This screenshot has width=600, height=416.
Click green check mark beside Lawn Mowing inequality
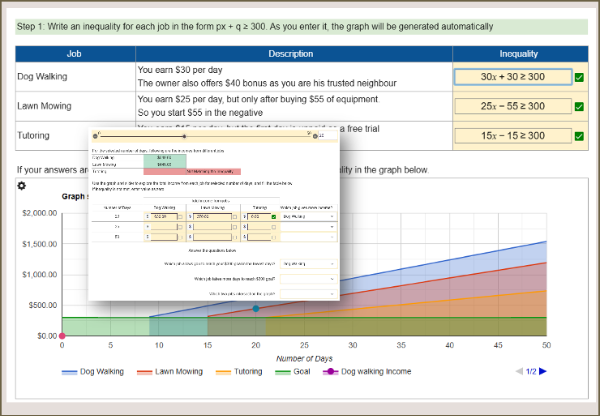click(579, 106)
